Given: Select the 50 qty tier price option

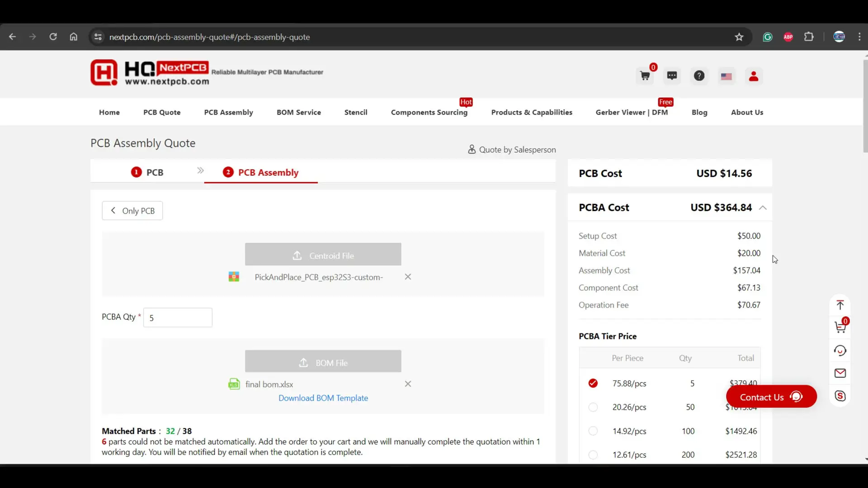Looking at the screenshot, I should (593, 407).
